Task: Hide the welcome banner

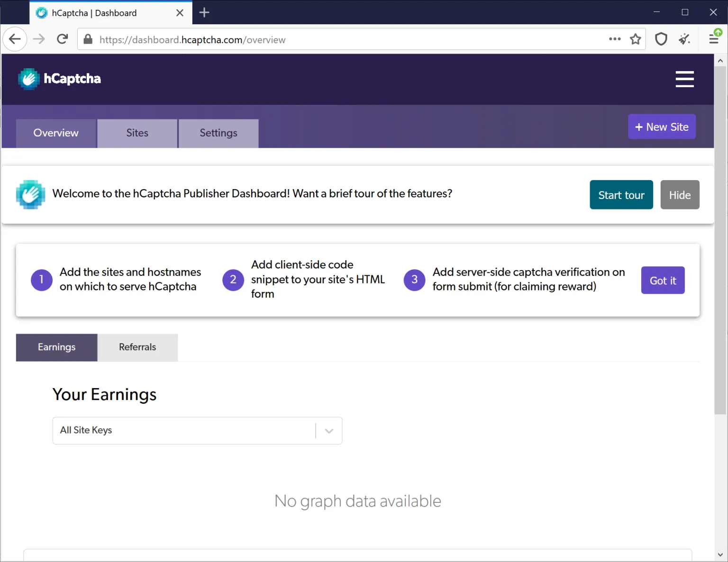Action: click(680, 194)
